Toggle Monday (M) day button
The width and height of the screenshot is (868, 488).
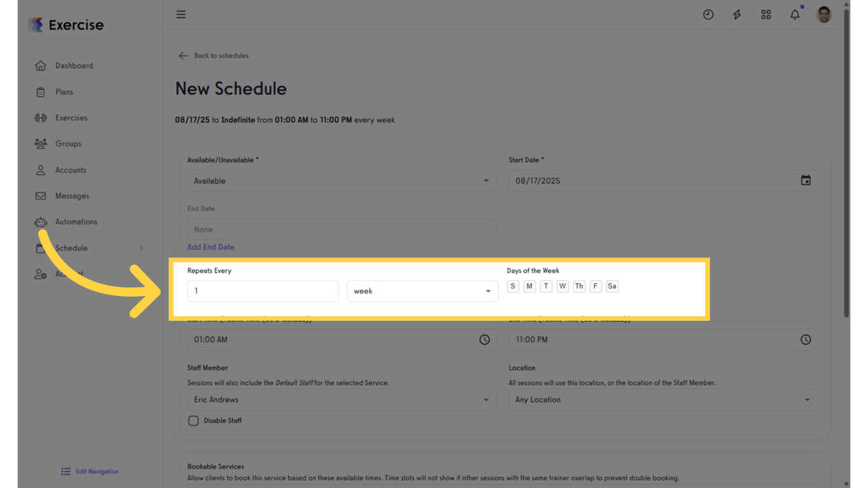click(x=529, y=286)
